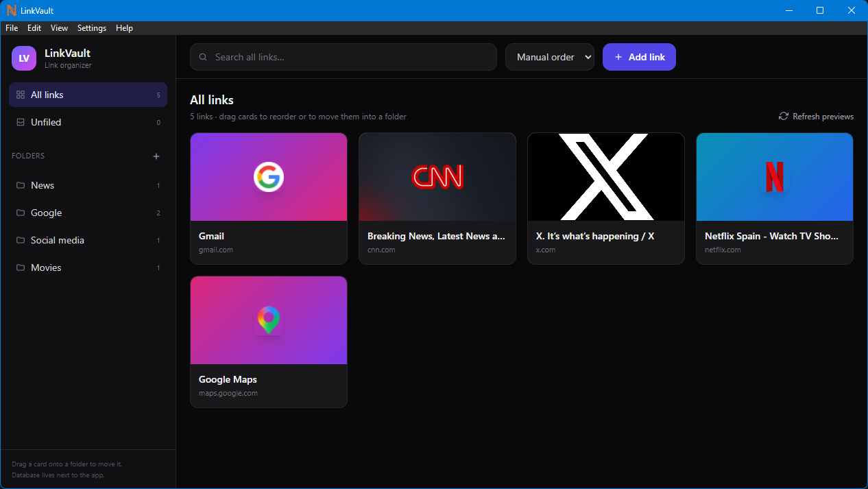Click the Unfiled inbox icon
This screenshot has height=489, width=868.
[21, 122]
